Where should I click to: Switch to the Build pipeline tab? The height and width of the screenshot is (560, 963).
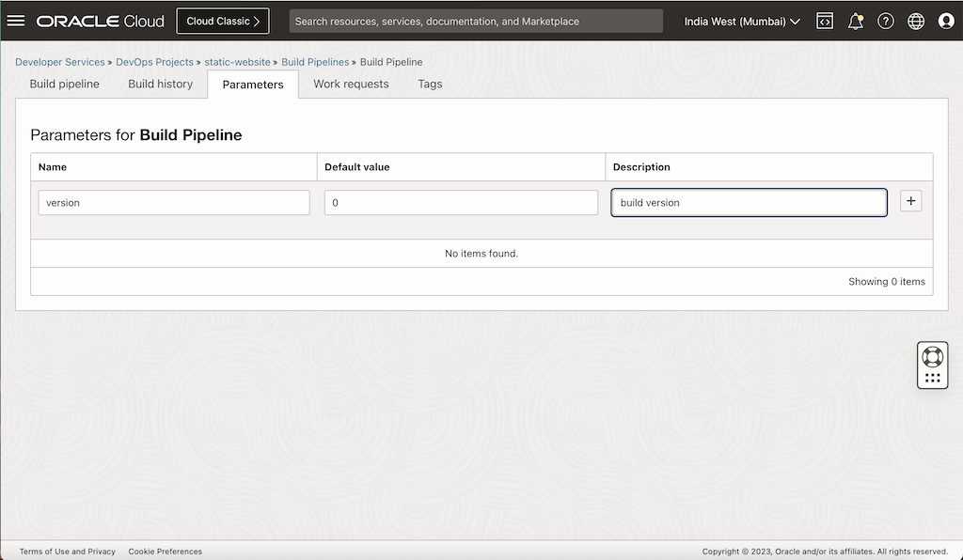[x=65, y=84]
